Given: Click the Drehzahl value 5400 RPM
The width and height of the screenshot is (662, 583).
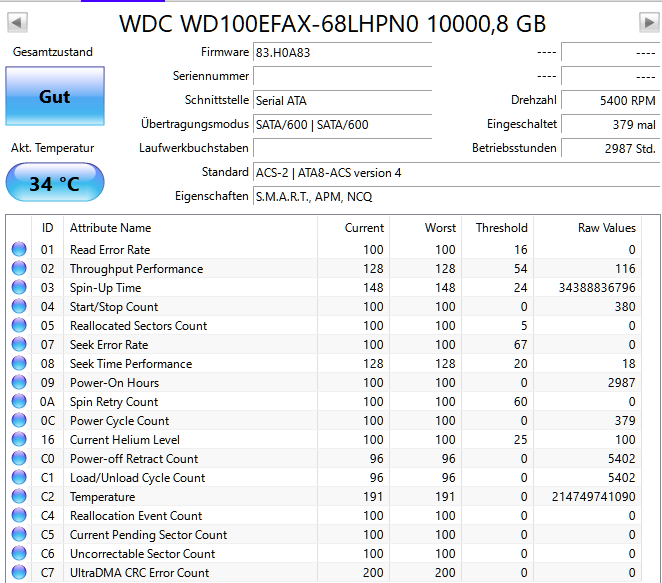Looking at the screenshot, I should [610, 100].
